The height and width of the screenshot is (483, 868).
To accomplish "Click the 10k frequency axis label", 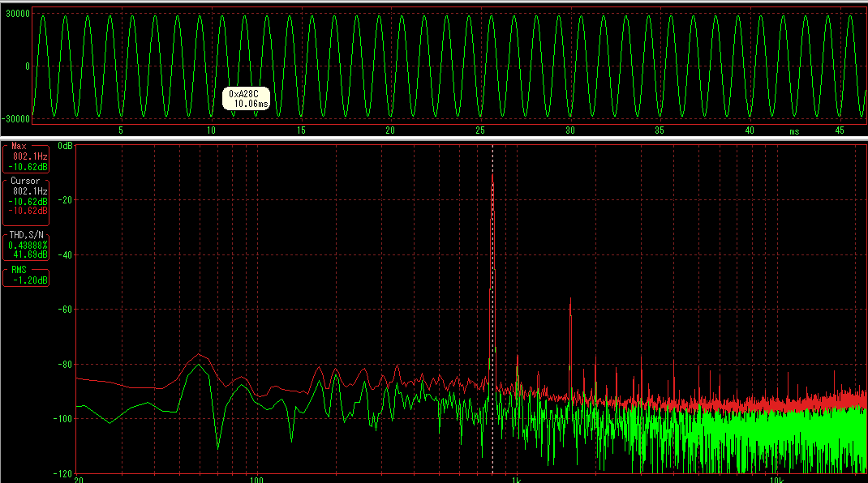I will [776, 479].
